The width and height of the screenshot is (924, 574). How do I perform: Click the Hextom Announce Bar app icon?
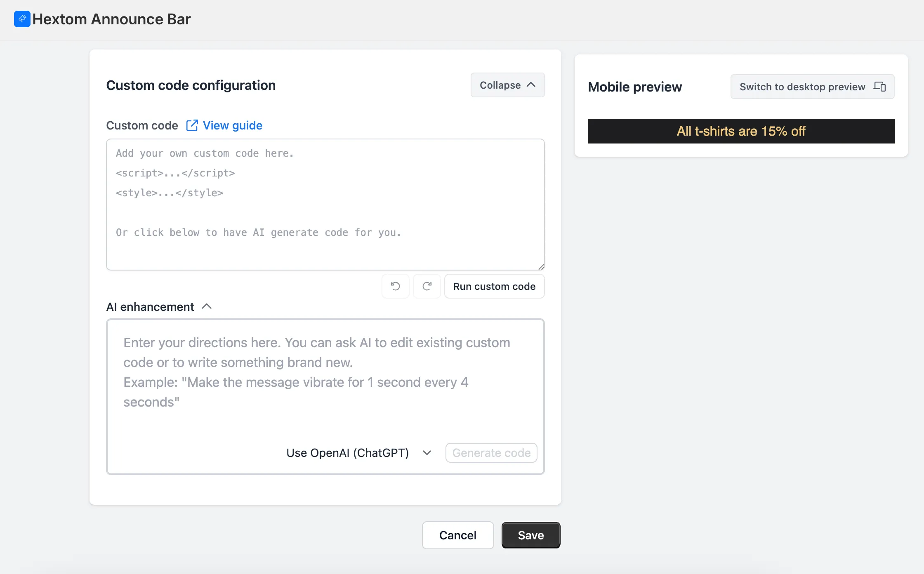22,19
